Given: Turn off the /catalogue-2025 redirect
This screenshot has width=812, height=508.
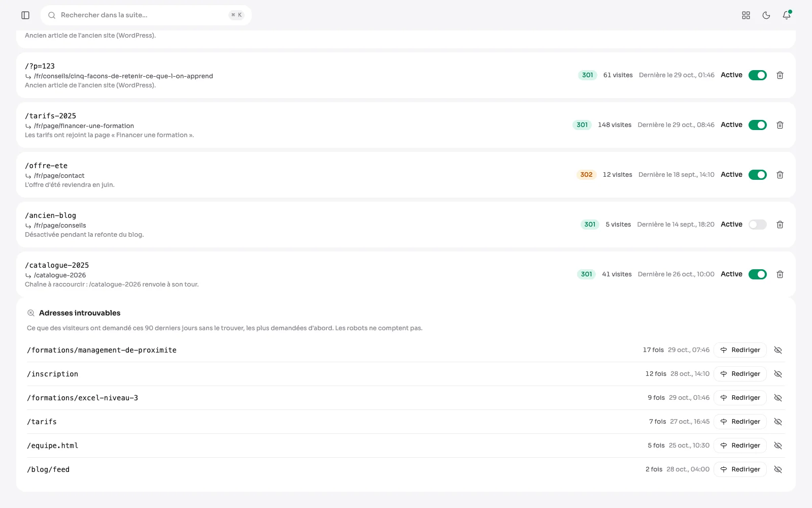Looking at the screenshot, I should (x=758, y=274).
